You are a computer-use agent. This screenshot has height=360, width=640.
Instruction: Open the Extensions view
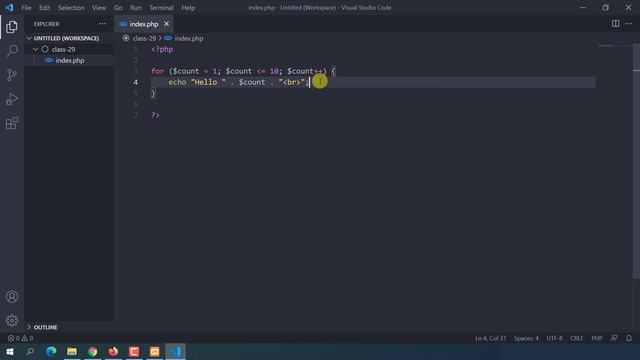coord(12,123)
